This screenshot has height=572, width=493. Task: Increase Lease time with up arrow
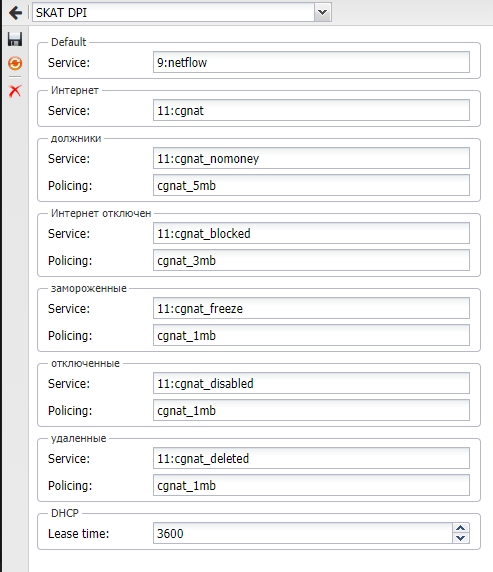[461, 528]
